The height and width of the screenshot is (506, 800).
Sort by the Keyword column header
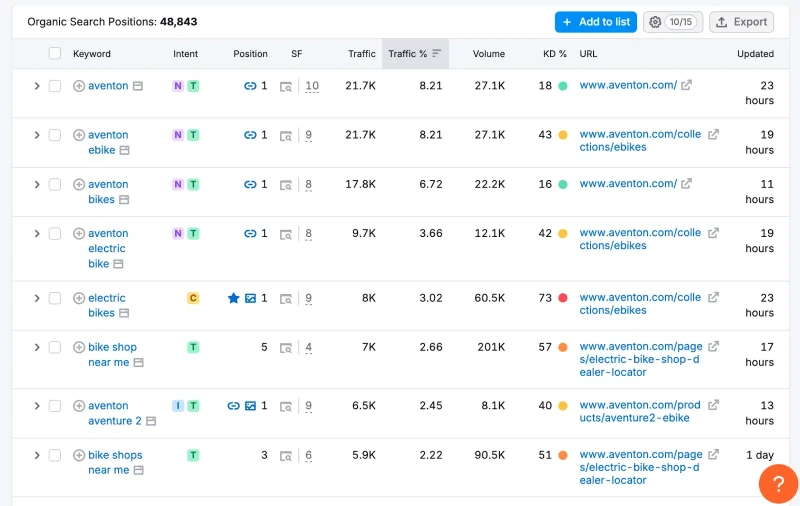tap(92, 54)
